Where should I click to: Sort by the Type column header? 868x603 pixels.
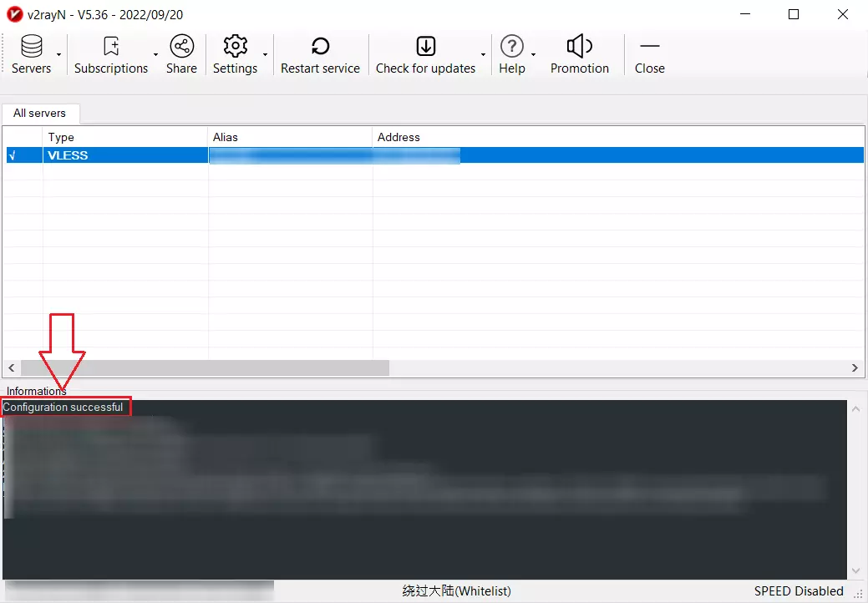click(x=124, y=137)
